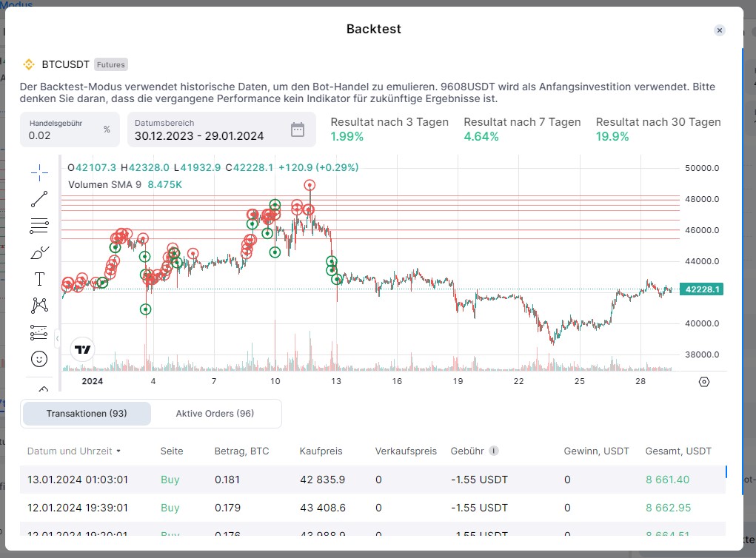
Task: Select the 13.01.2024 01:03:01 Buy transaction row
Action: pyautogui.click(x=370, y=480)
